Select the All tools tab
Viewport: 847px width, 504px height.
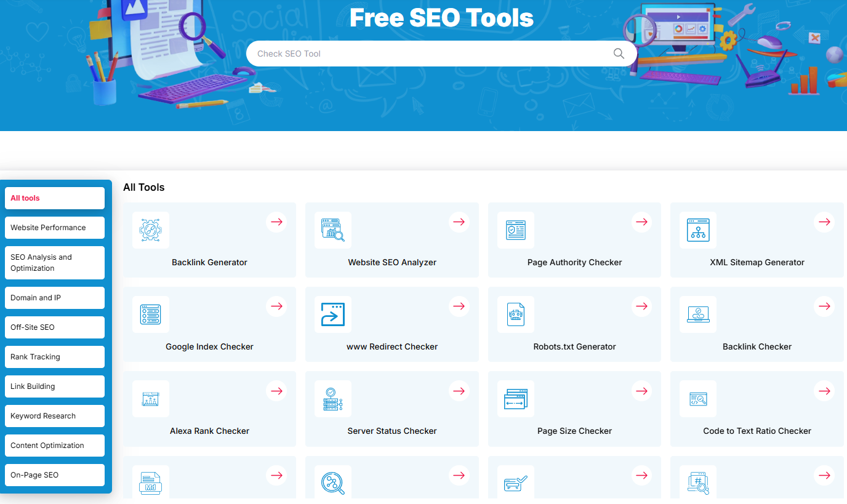(x=54, y=198)
